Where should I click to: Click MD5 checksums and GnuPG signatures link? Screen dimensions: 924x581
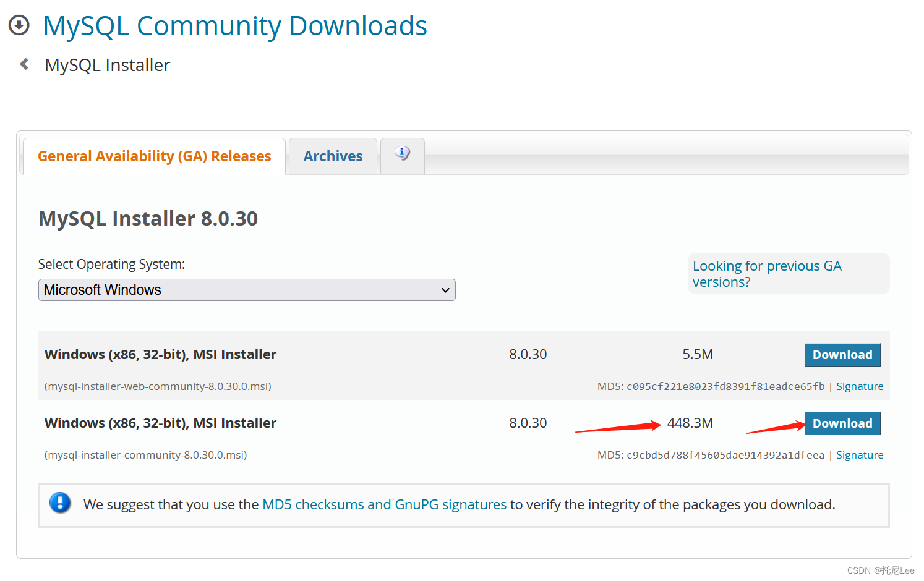[383, 504]
